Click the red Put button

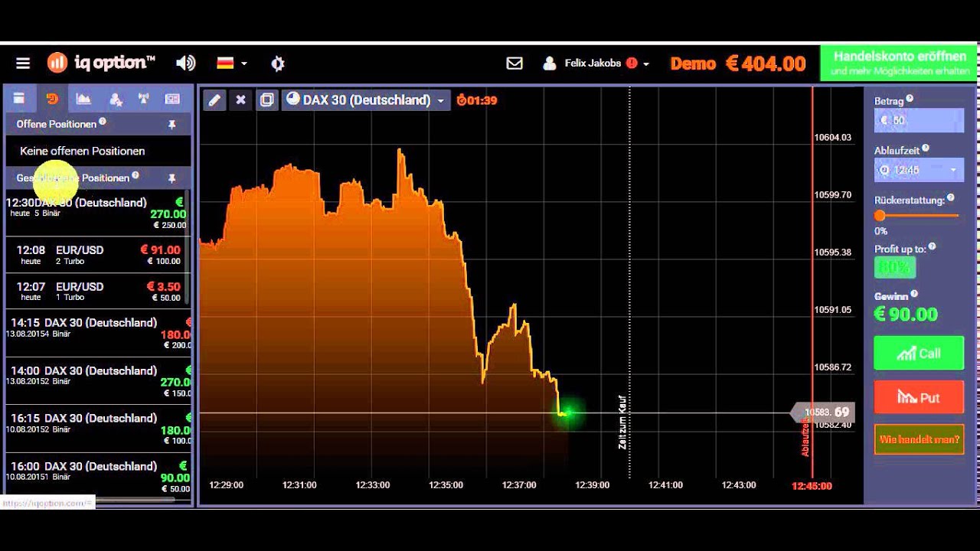[919, 397]
